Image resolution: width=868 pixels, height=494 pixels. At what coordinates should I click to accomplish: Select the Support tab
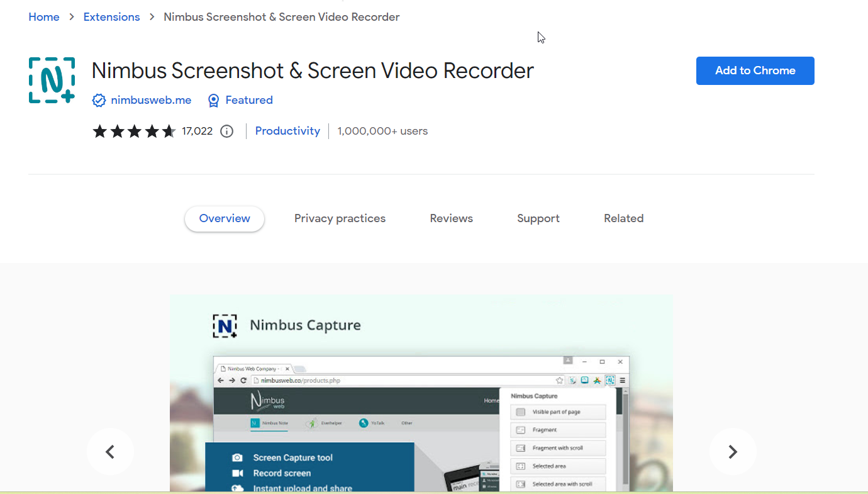[538, 219]
